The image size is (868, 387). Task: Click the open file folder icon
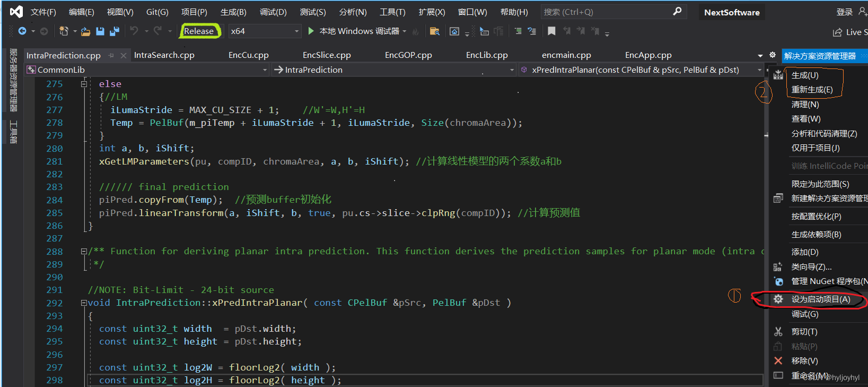click(85, 31)
